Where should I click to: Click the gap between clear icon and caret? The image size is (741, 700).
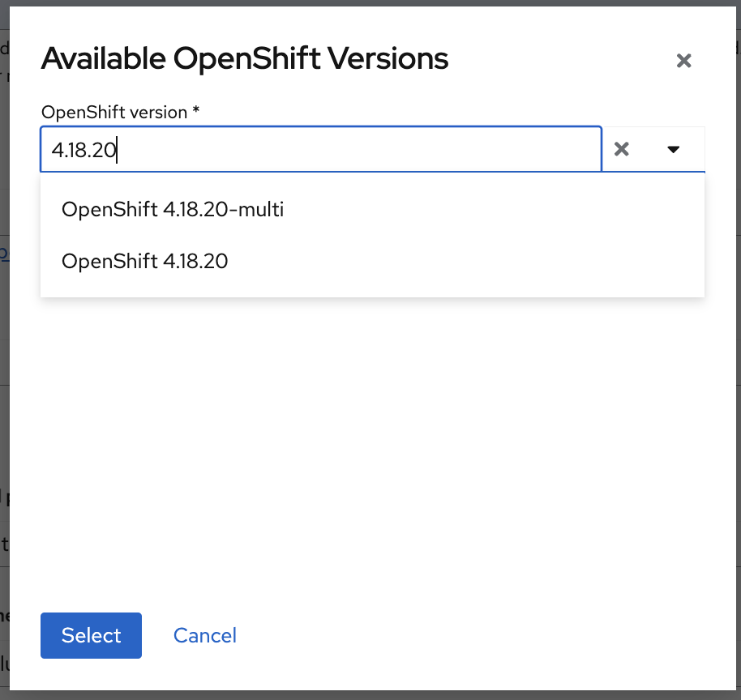[x=647, y=149]
